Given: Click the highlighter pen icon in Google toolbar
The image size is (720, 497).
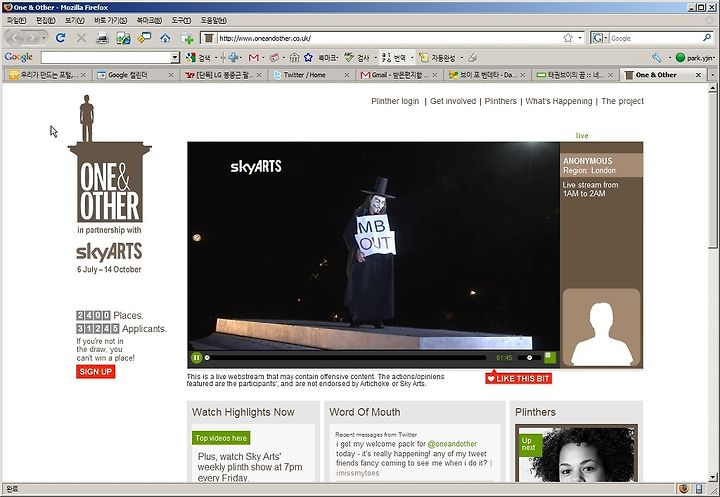Looking at the screenshot, I should click(472, 57).
